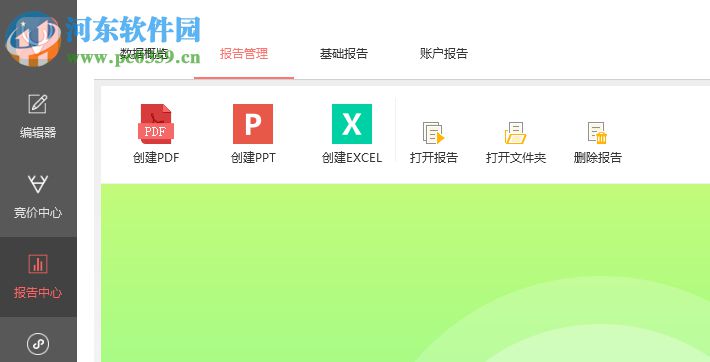The width and height of the screenshot is (710, 362).
Task: Click the Create EXCEL icon
Action: coord(352,124)
